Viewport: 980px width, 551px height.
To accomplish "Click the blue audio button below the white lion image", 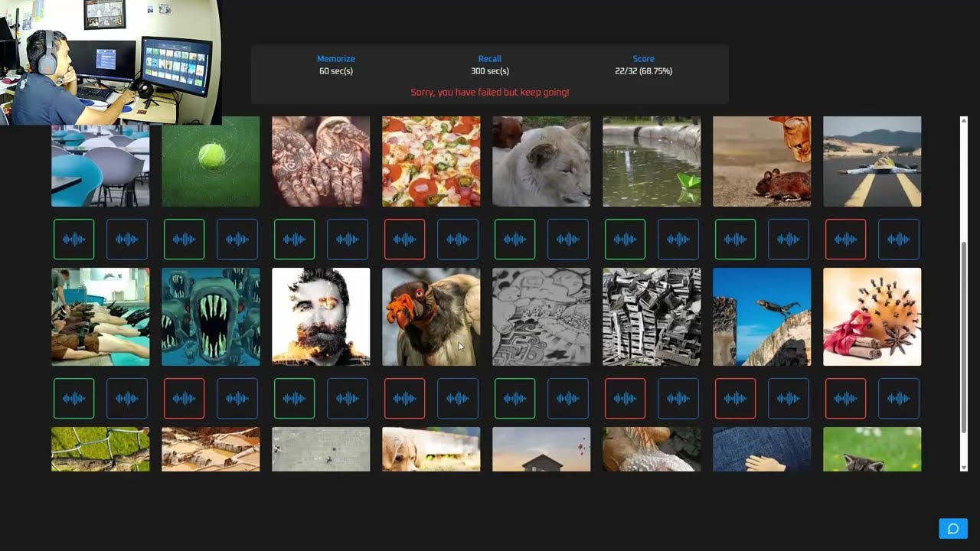I will [x=568, y=240].
